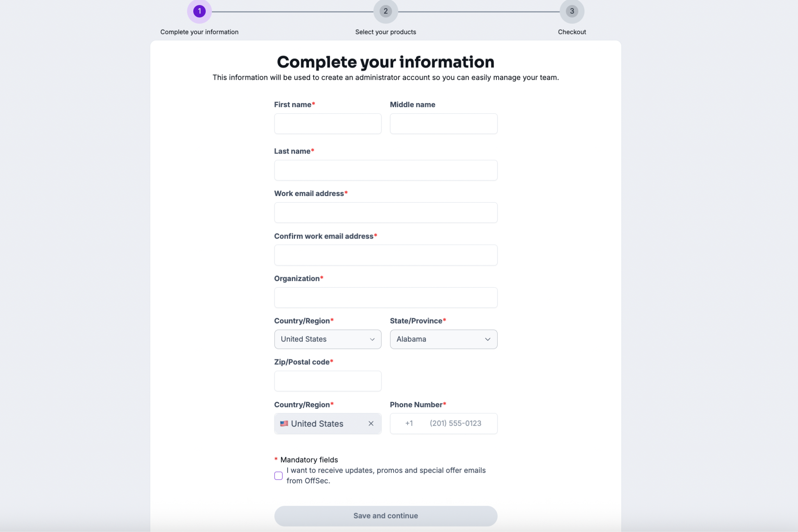Screen dimensions: 798x532
Task: Click step 3 Checkout circle
Action: [572, 11]
